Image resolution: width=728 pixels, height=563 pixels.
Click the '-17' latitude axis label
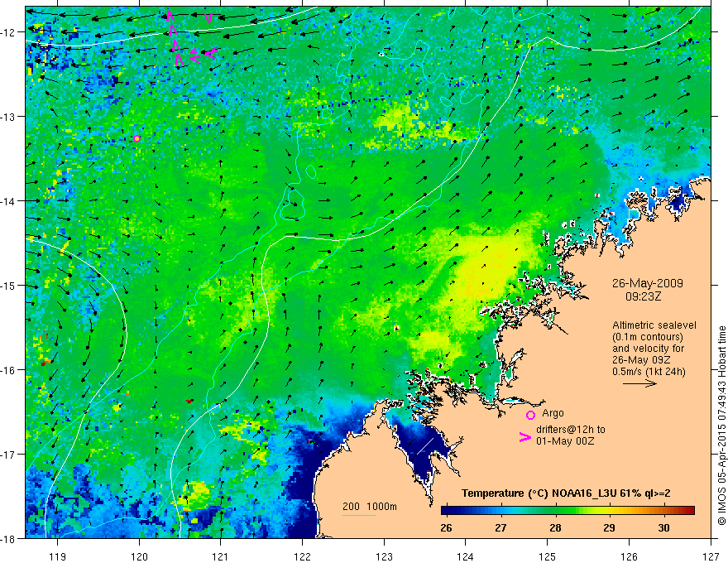(8, 454)
